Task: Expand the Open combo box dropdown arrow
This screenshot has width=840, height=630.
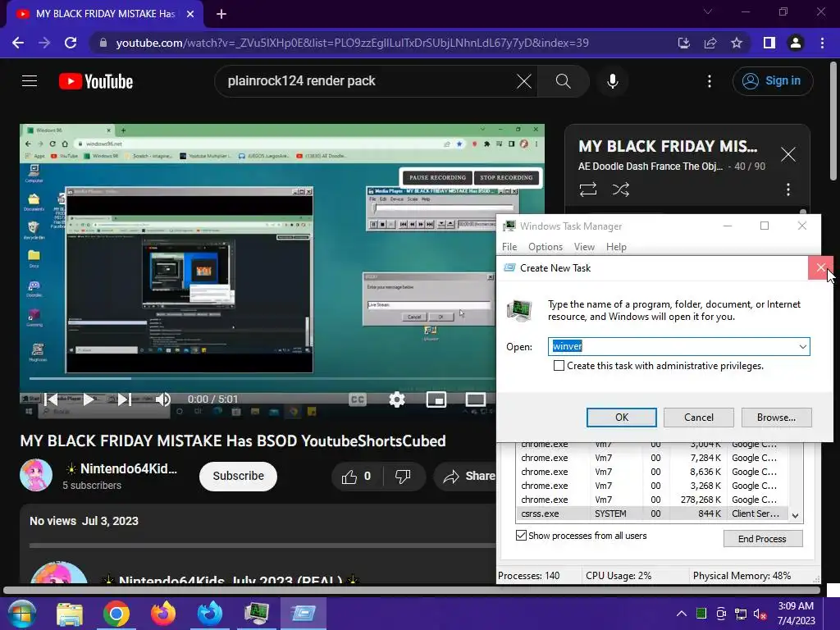Action: [802, 347]
